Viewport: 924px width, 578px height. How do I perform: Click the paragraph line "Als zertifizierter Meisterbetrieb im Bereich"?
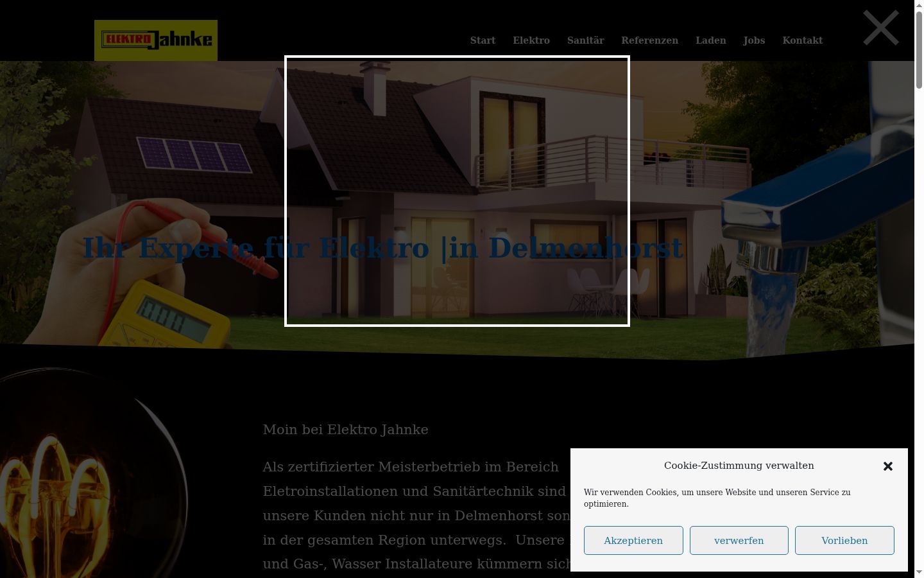(x=411, y=467)
